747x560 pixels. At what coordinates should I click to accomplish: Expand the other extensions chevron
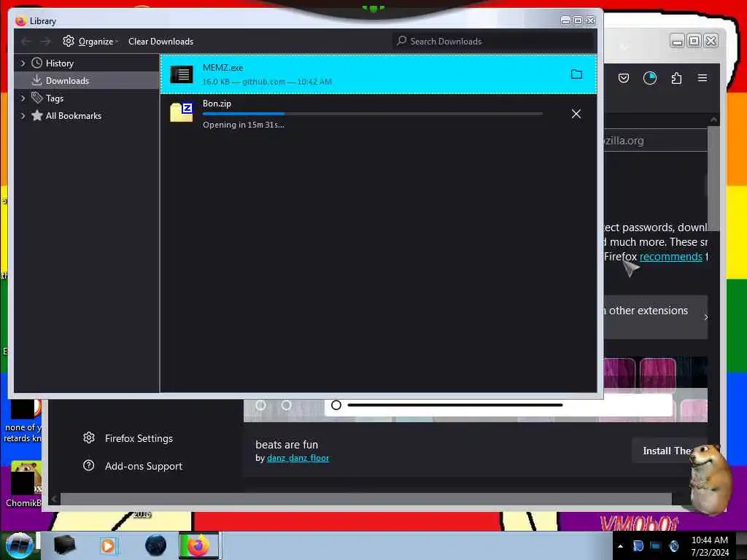(705, 317)
